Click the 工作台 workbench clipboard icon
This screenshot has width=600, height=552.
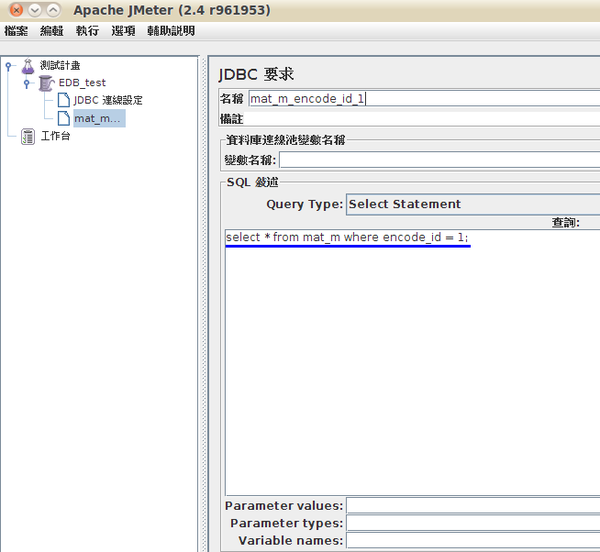(28, 136)
